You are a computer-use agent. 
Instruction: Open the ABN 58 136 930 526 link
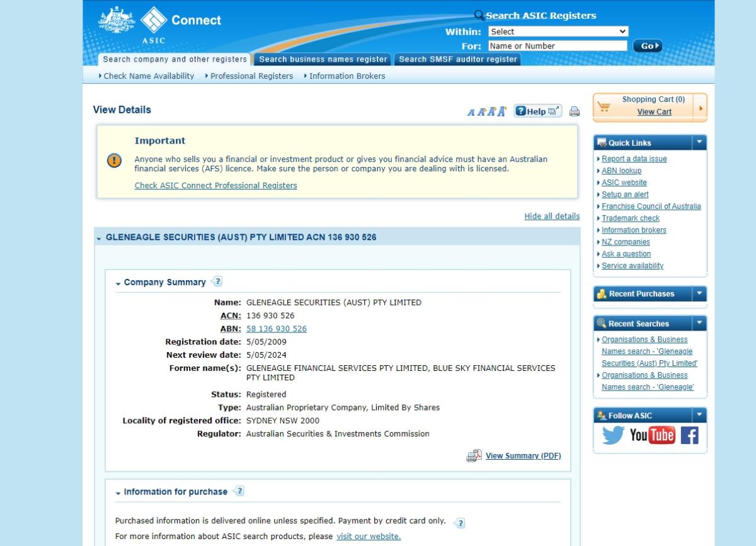[276, 329]
